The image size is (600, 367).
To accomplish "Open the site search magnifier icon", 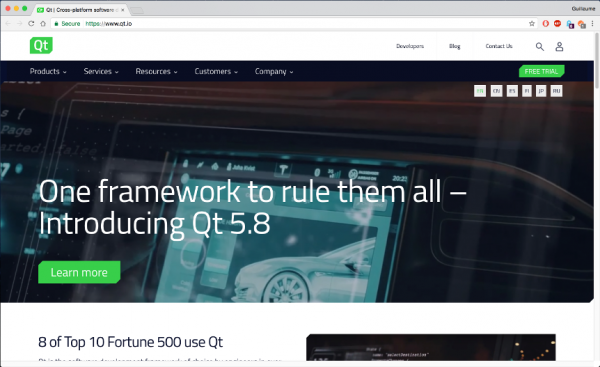I will tap(540, 47).
